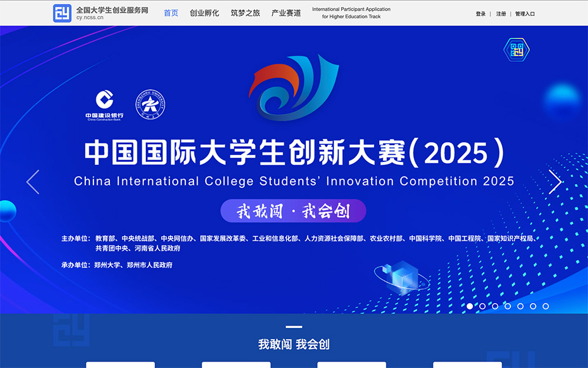
Task: Open the 创业孵化 menu item
Action: [205, 13]
